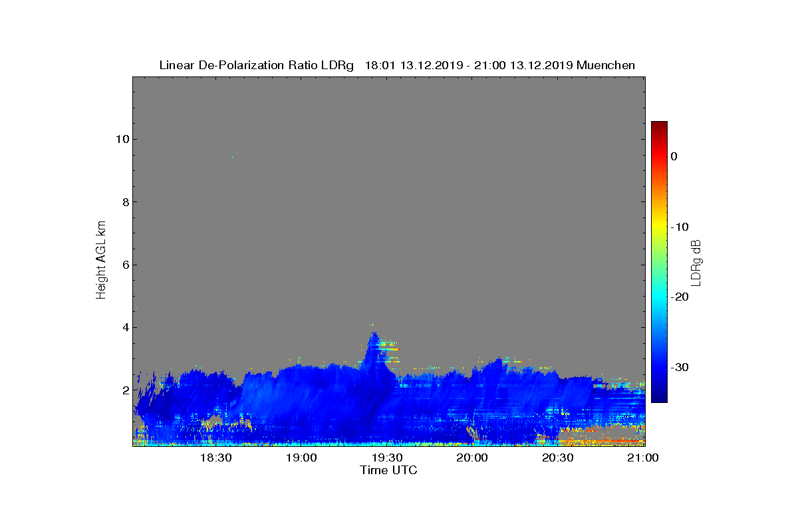Click the station name "Muenchen"
This screenshot has height=532, width=798.
click(606, 65)
